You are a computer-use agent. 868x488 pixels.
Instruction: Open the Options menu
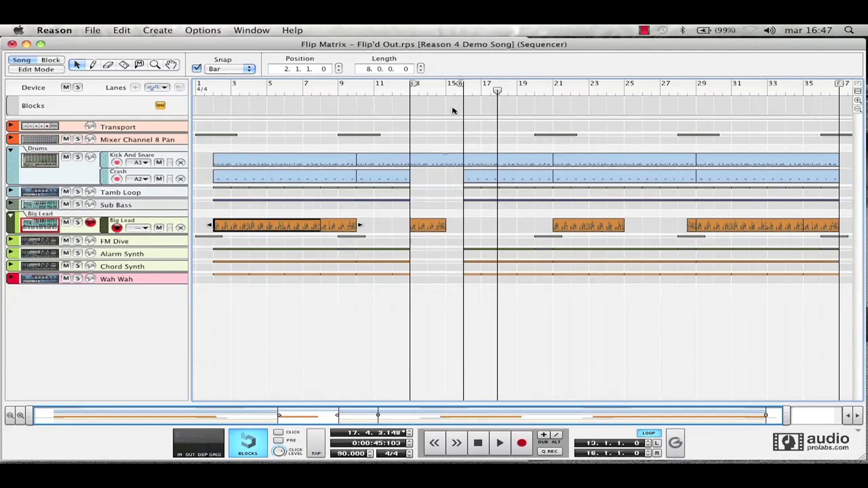click(203, 30)
